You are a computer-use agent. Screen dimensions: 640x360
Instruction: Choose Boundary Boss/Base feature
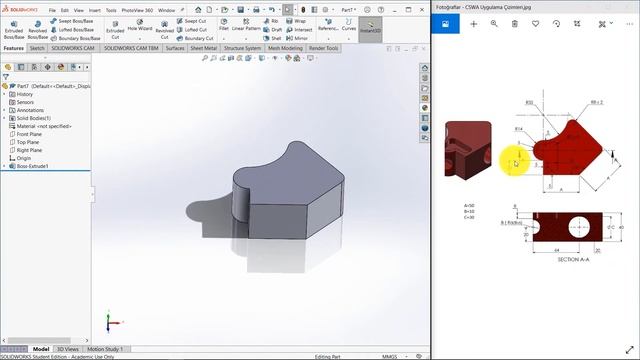point(76,38)
